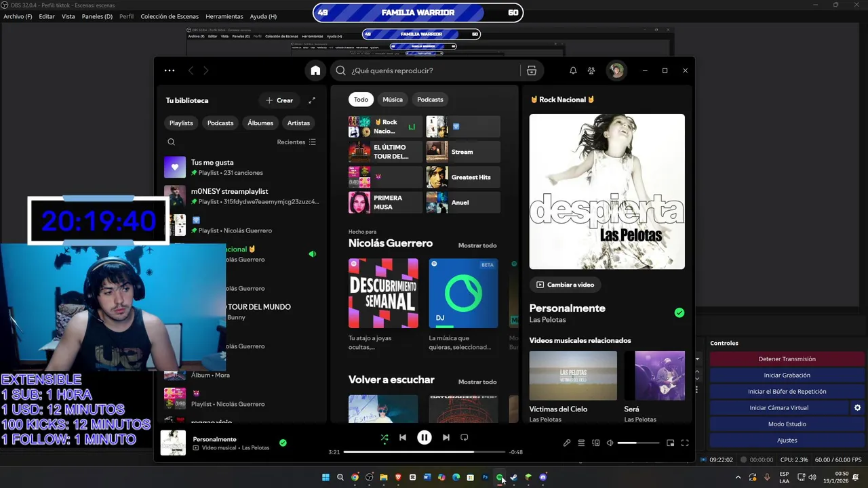This screenshot has height=488, width=868.
Task: Open Herramientas menu in OBS
Action: tap(224, 16)
